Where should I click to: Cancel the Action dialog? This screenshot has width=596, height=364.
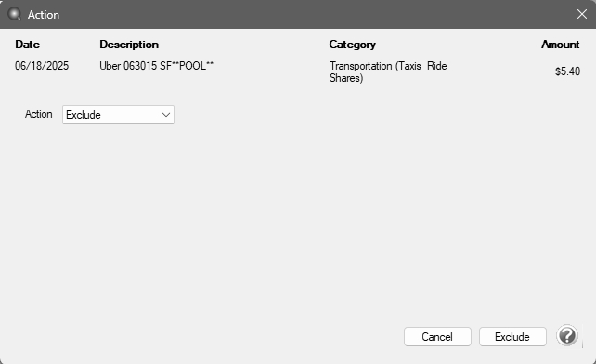437,337
